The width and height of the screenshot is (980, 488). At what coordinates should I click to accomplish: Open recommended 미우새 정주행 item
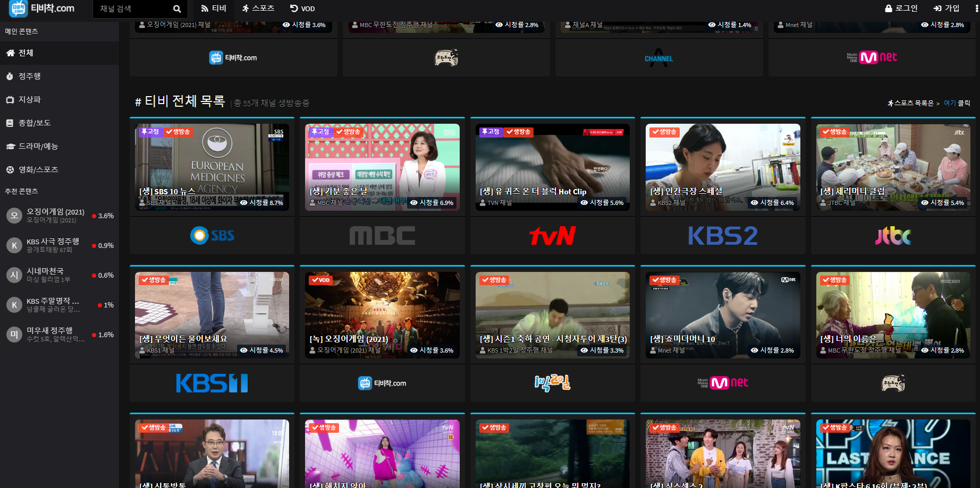(x=60, y=335)
